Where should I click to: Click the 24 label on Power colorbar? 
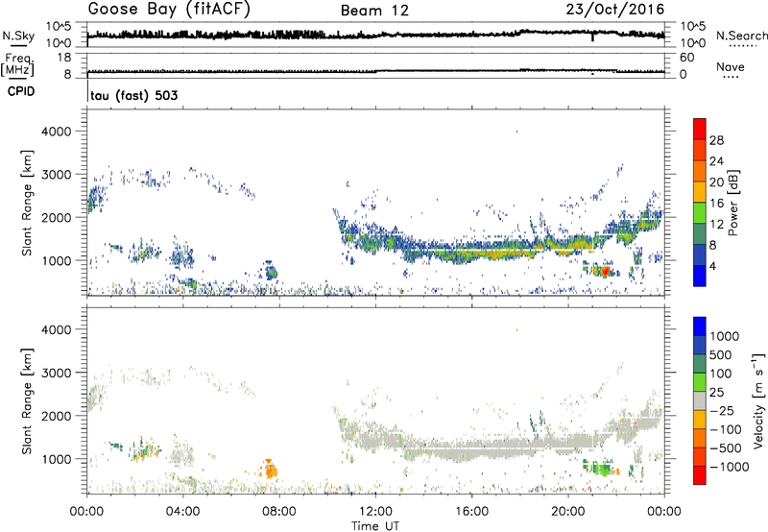tap(716, 161)
